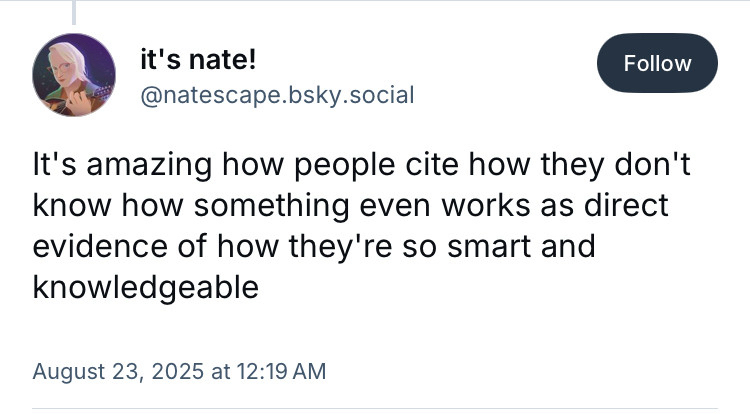This screenshot has width=750, height=414.
Task: Follow the it's nate! account
Action: click(657, 63)
